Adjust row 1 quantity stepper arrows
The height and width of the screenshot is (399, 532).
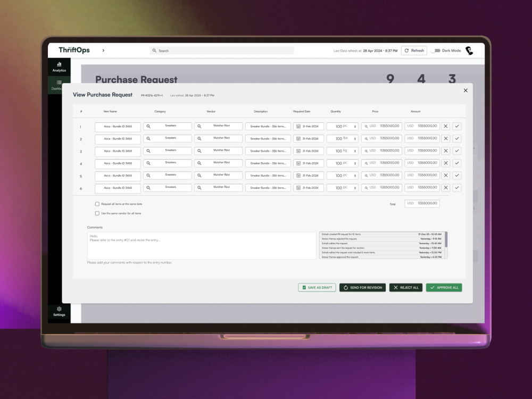click(x=355, y=127)
